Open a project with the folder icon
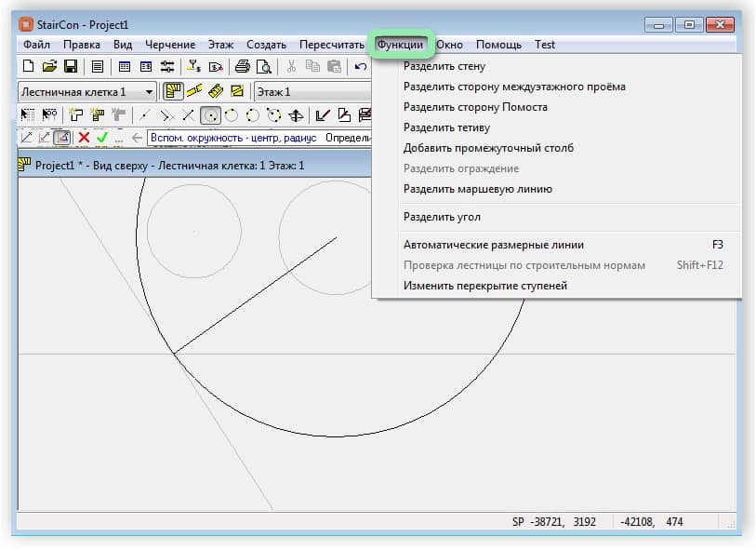 tap(49, 66)
